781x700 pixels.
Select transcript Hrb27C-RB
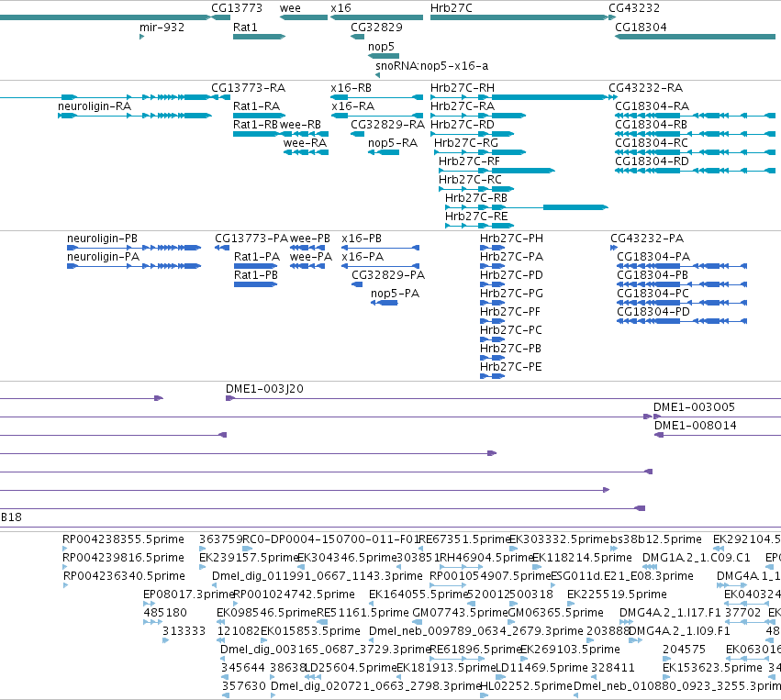[x=475, y=199]
